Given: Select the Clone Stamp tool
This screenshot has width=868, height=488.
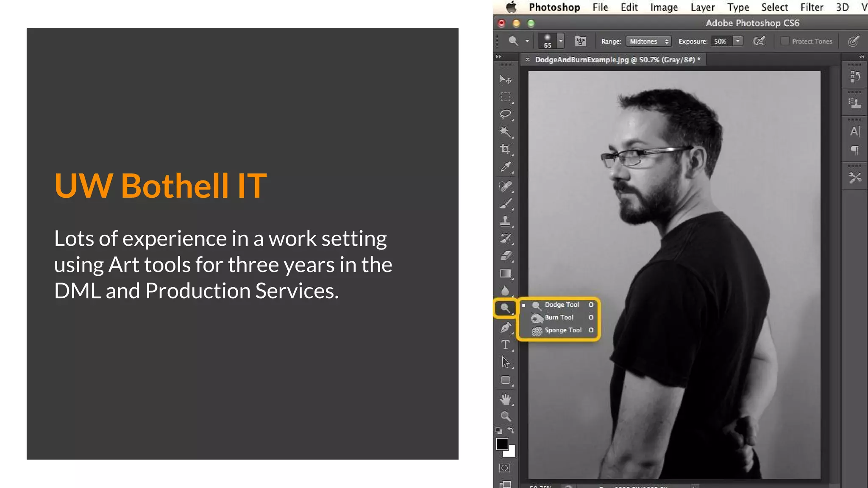Looking at the screenshot, I should click(505, 221).
